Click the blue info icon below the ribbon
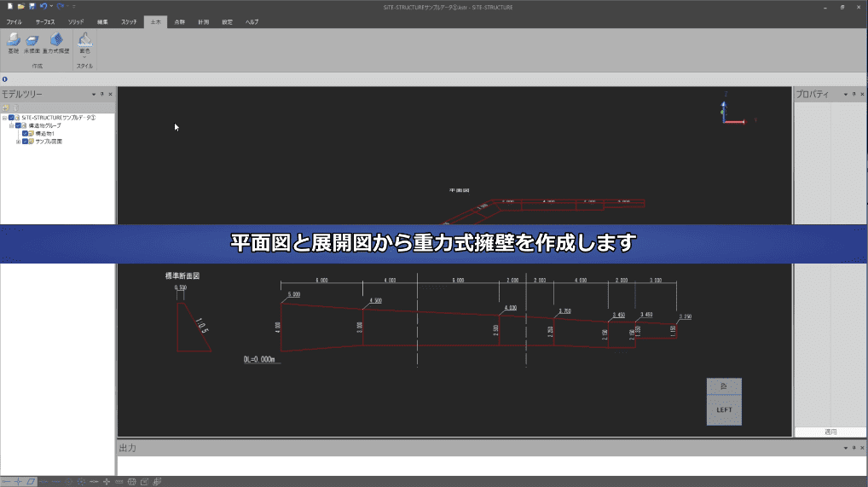The height and width of the screenshot is (487, 868). pyautogui.click(x=4, y=79)
